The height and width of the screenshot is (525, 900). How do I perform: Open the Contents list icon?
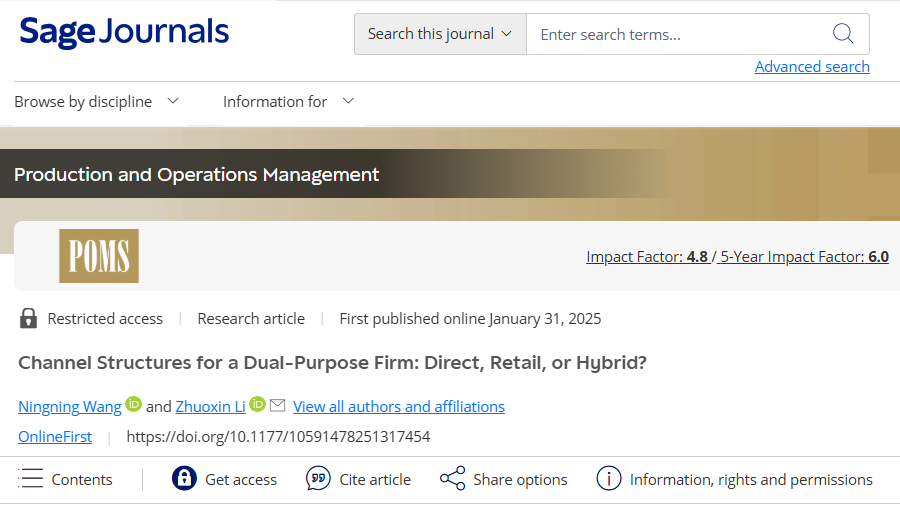coord(31,479)
